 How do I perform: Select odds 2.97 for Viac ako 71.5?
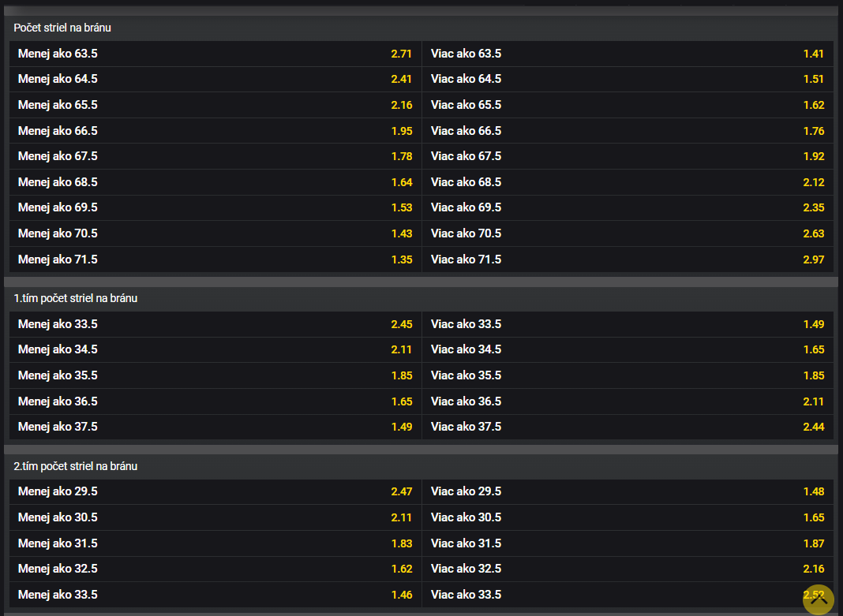(628, 259)
